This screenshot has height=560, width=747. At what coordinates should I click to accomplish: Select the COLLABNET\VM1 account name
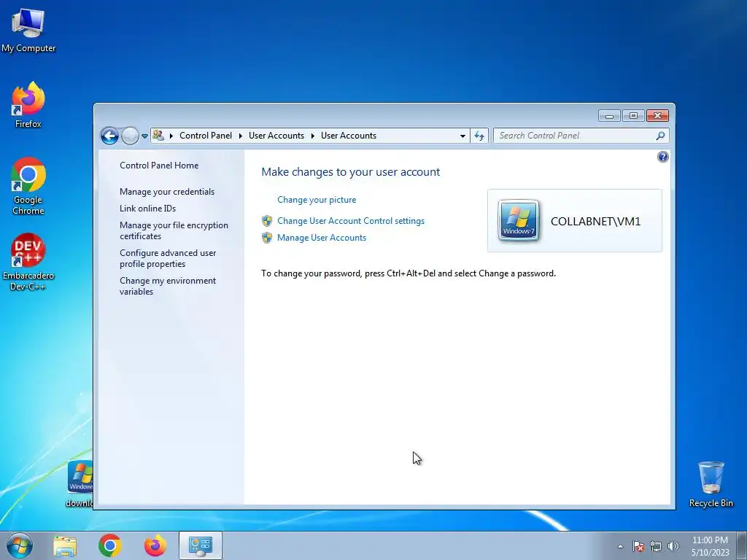(595, 221)
